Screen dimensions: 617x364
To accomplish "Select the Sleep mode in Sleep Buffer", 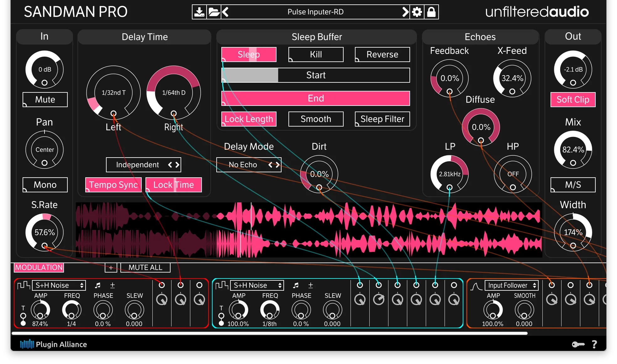I will coord(249,54).
